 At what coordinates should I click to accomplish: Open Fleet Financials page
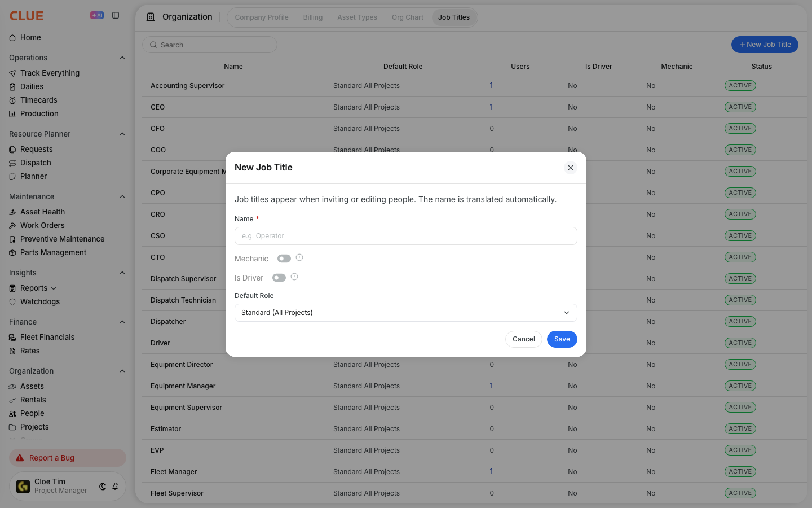pyautogui.click(x=47, y=337)
